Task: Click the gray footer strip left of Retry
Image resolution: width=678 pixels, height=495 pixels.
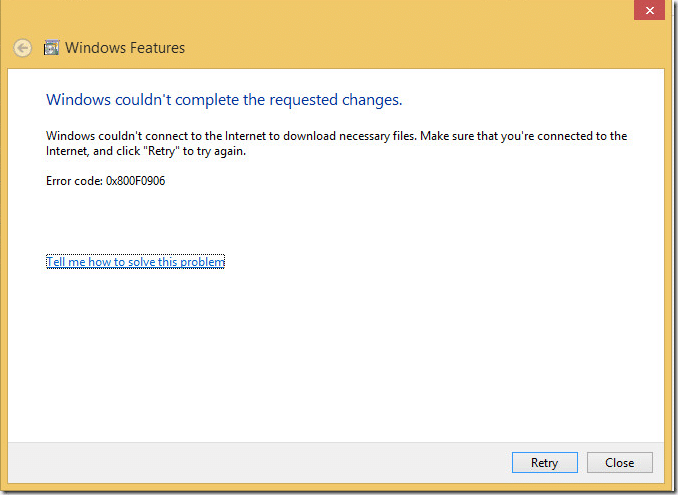Action: (250, 463)
